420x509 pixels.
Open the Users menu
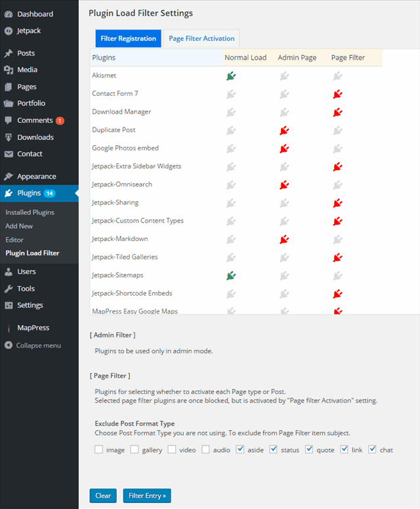point(39,272)
